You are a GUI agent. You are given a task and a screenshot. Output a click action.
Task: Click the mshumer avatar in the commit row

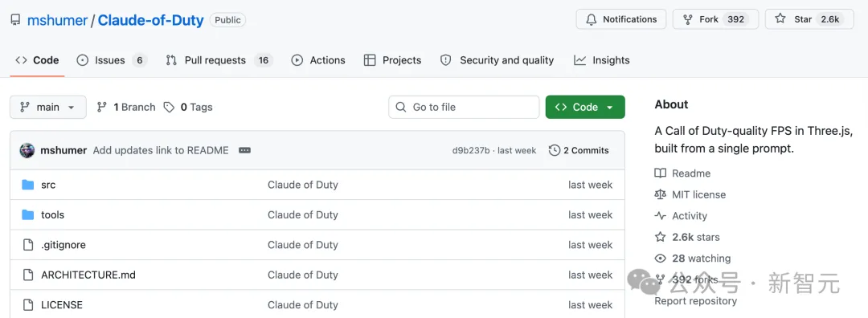tap(27, 150)
